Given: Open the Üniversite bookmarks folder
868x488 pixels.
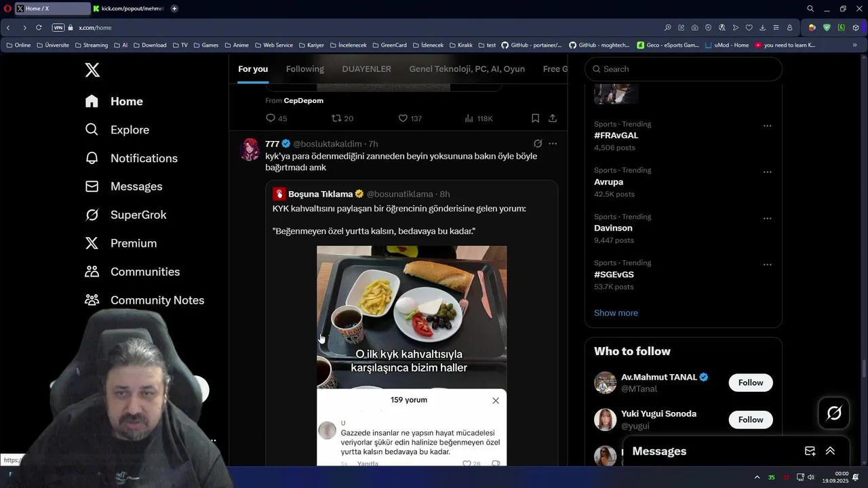Looking at the screenshot, I should [x=53, y=45].
